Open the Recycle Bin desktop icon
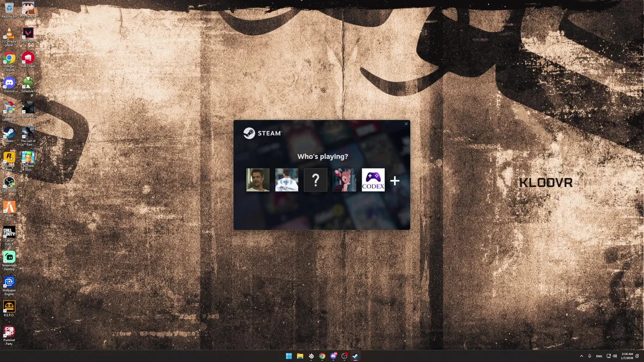The height and width of the screenshot is (362, 644). [x=9, y=10]
